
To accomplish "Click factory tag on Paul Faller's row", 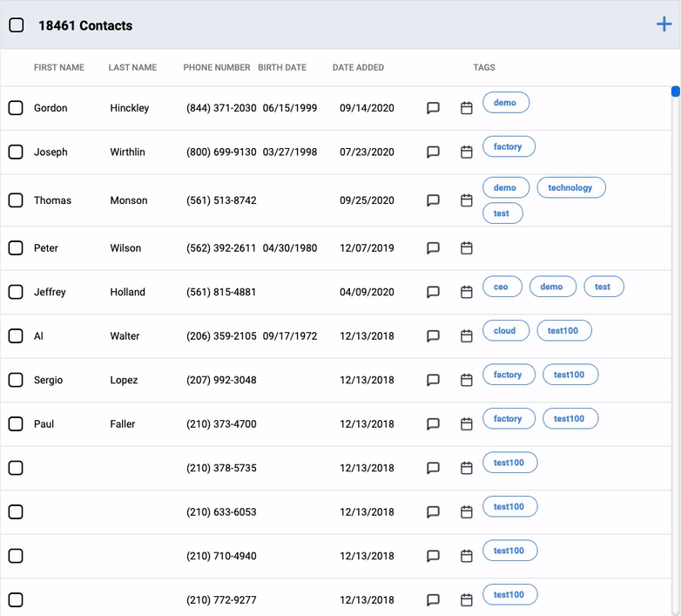I will [509, 419].
